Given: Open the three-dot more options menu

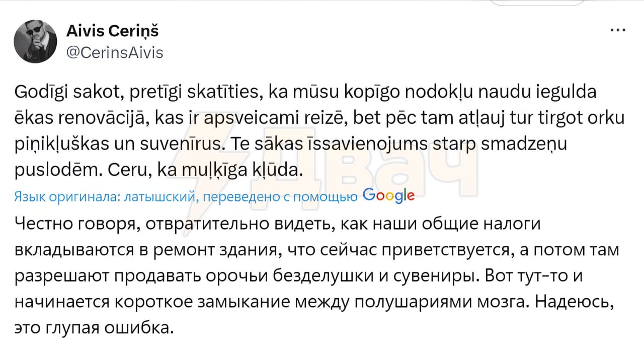Looking at the screenshot, I should point(617,30).
